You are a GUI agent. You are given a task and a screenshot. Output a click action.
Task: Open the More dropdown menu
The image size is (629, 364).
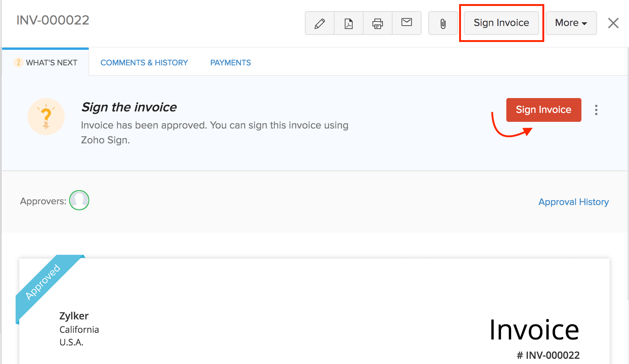click(571, 23)
